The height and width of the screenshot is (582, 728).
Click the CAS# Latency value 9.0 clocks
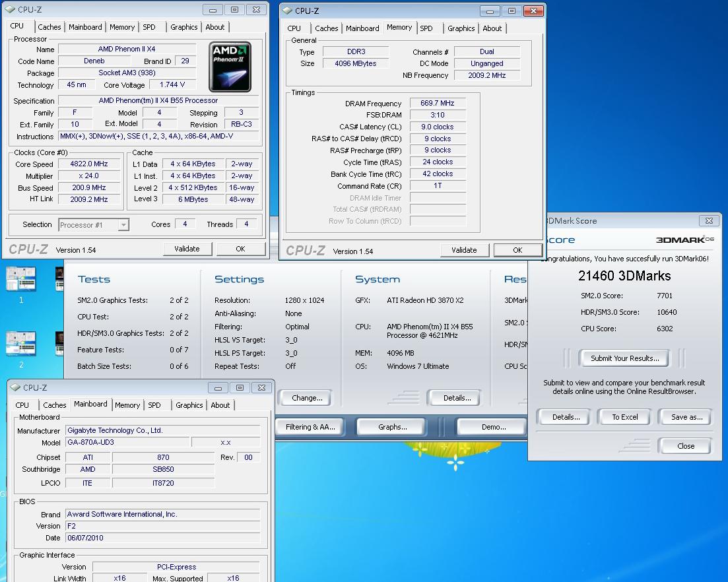438,127
